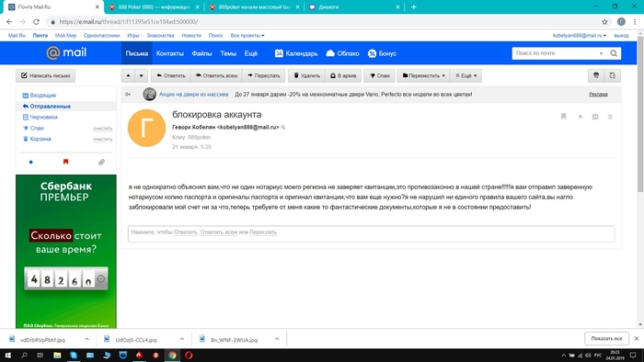Viewport: 644px width, 362px height.
Task: Filter letters with attachments paperclip icon
Action: [101, 162]
